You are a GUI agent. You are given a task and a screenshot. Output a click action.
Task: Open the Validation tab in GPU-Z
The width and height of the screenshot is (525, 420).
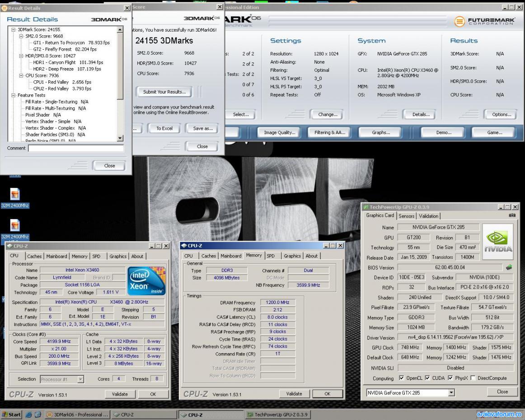[428, 216]
